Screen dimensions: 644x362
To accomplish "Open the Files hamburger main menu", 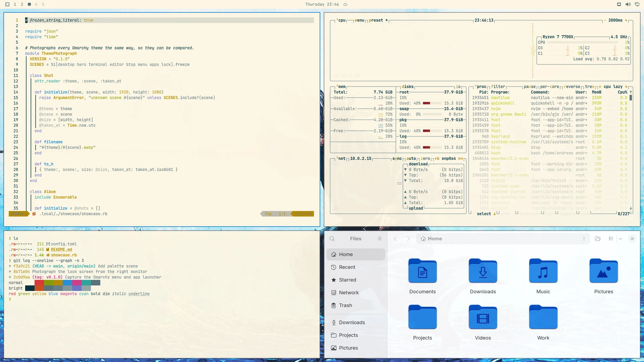I will coord(380,239).
